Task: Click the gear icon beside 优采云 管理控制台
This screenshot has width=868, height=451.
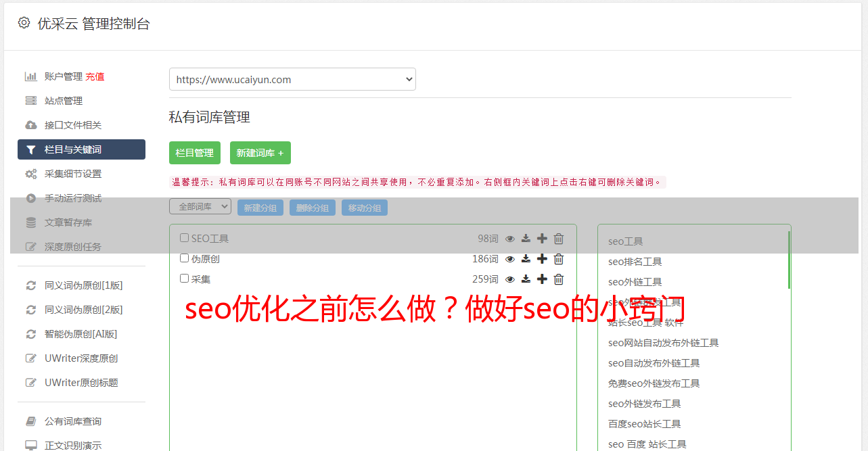Action: 24,23
